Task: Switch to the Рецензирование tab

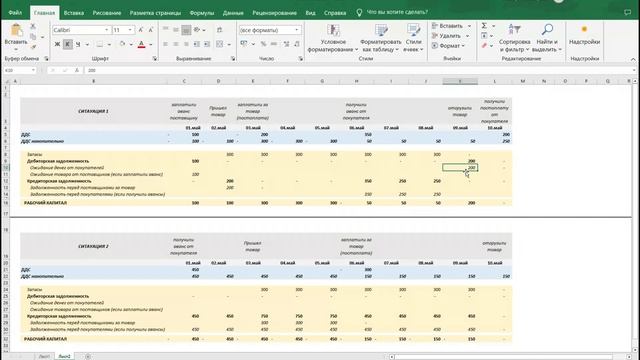Action: 274,13
